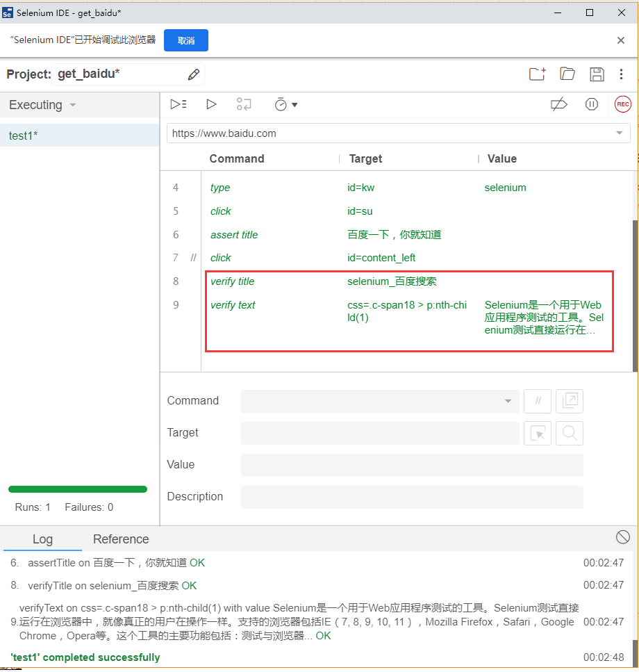Image resolution: width=639 pixels, height=672 pixels.
Task: Click select target in page icon
Action: click(538, 433)
